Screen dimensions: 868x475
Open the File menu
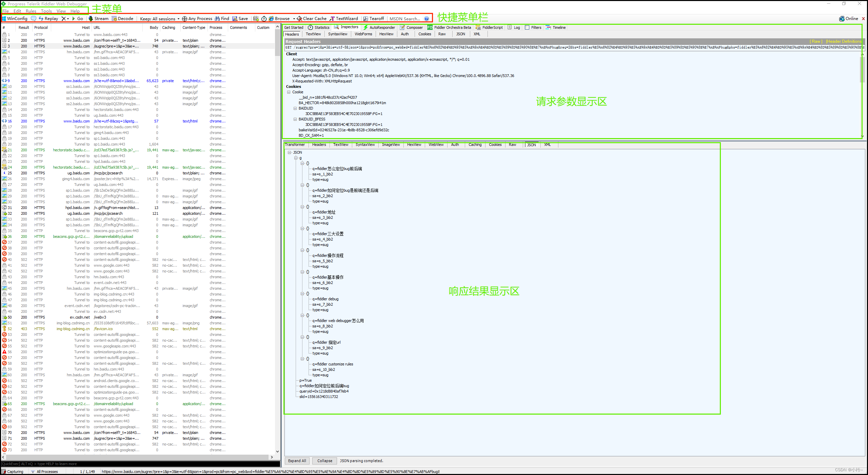tap(6, 11)
